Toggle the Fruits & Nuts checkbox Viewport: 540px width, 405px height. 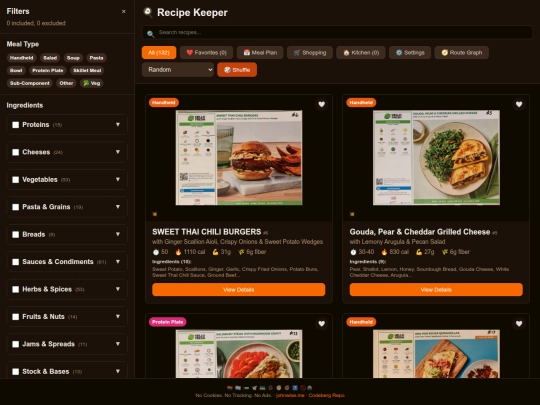coord(15,316)
